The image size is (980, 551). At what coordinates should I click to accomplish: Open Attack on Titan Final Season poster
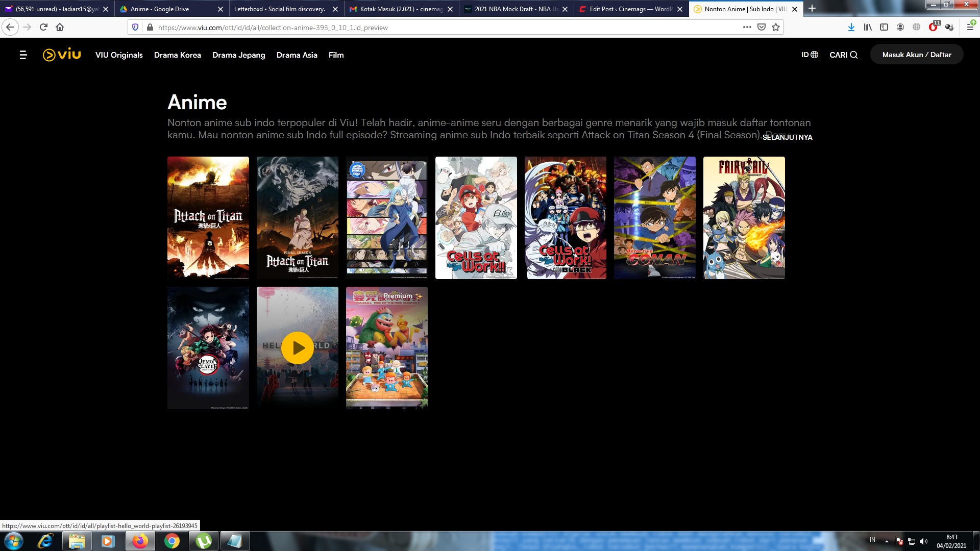tap(298, 218)
